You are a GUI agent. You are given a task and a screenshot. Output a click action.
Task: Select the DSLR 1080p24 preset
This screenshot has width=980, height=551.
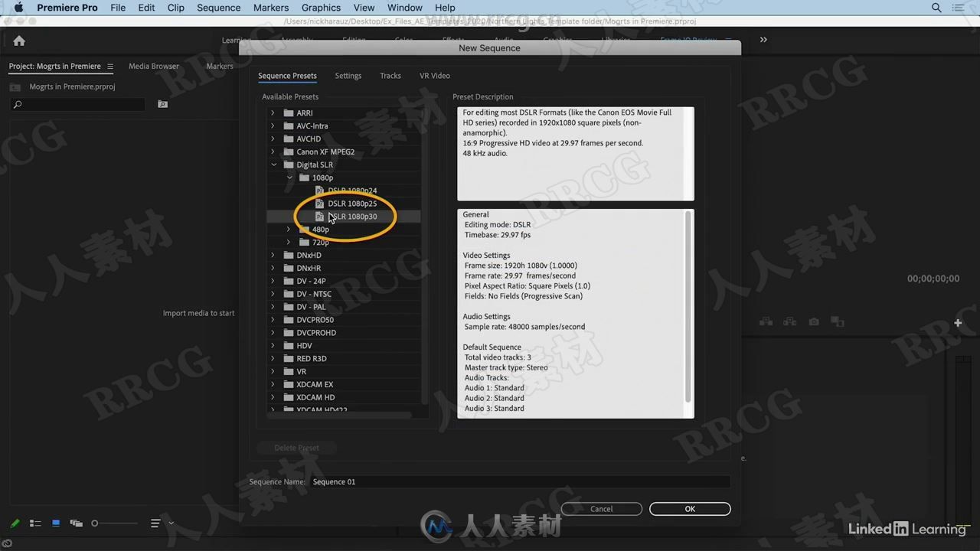tap(352, 191)
